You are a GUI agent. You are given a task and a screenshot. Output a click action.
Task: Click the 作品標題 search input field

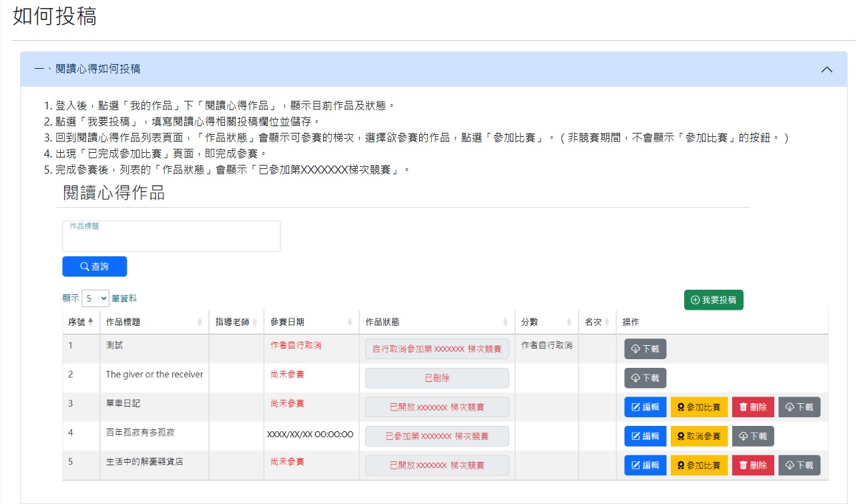point(171,237)
